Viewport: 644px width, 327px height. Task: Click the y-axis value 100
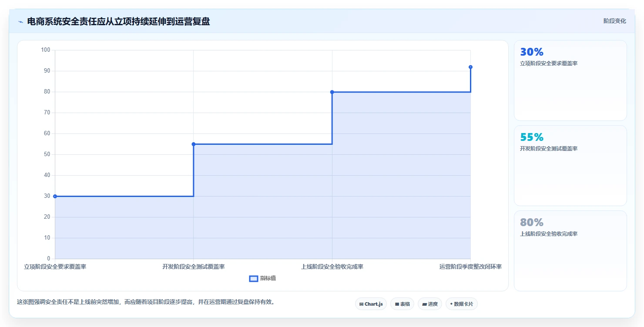[x=46, y=50]
